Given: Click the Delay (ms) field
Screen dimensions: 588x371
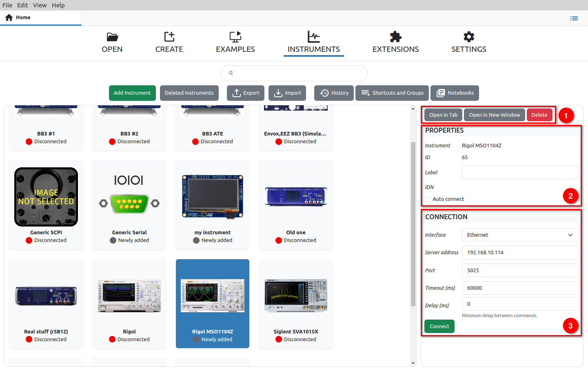Looking at the screenshot, I should [x=520, y=304].
